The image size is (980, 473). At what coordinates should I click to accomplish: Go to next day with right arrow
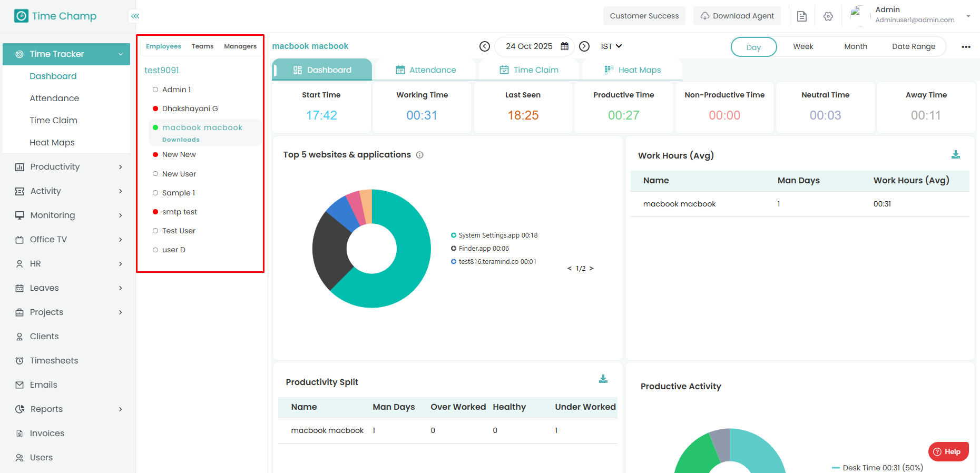coord(584,46)
